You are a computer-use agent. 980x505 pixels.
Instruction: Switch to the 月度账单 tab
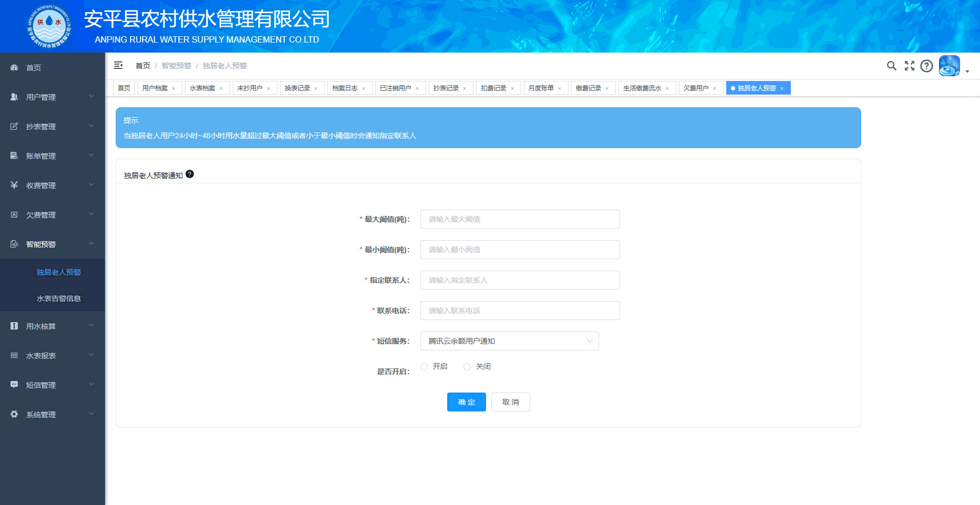[541, 88]
